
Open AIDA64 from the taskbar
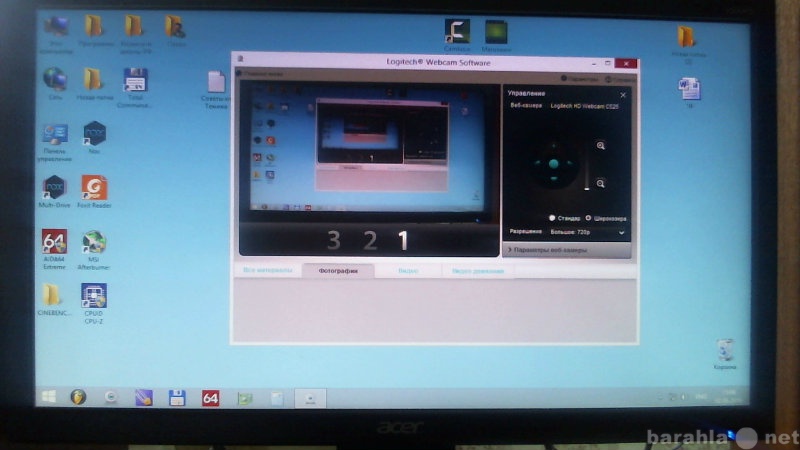[x=210, y=398]
